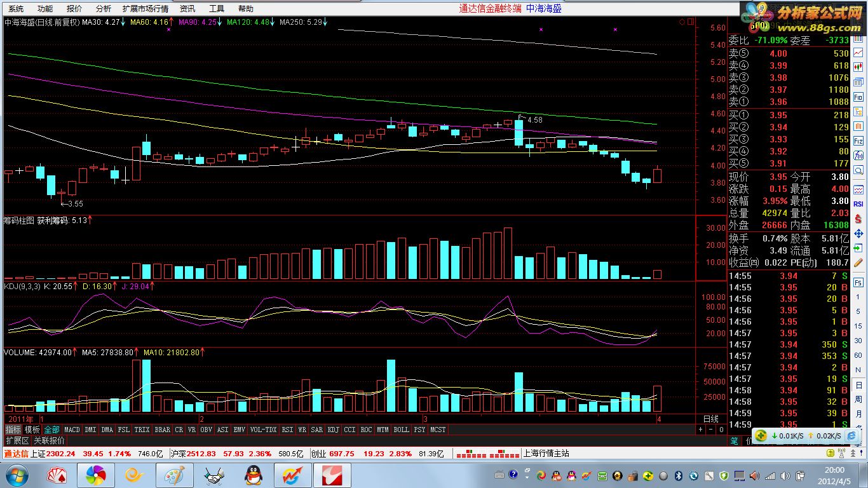The image size is (868, 488).
Task: Open the 扩展市场行情 menu
Action: pyautogui.click(x=146, y=9)
